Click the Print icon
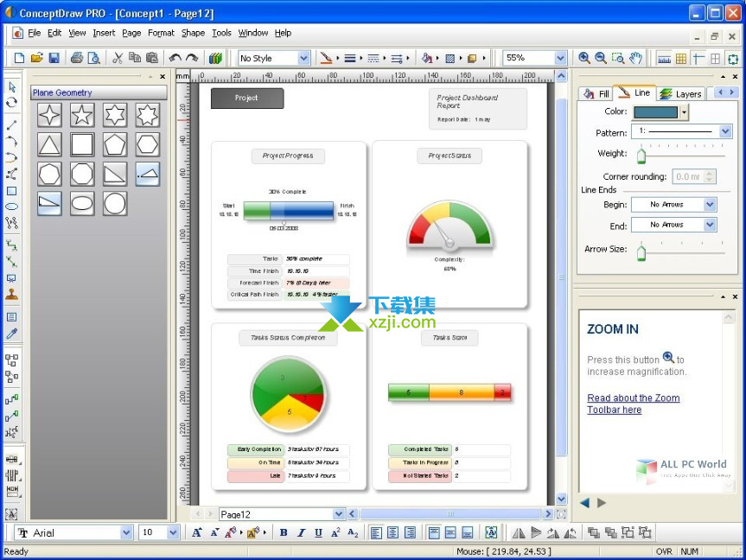 [x=77, y=58]
